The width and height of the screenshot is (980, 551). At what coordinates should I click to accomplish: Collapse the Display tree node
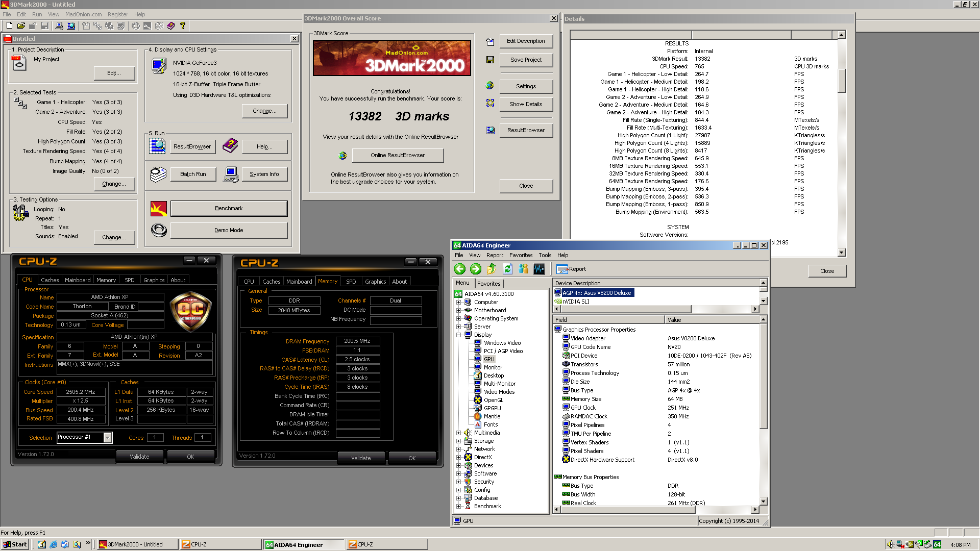pyautogui.click(x=458, y=335)
